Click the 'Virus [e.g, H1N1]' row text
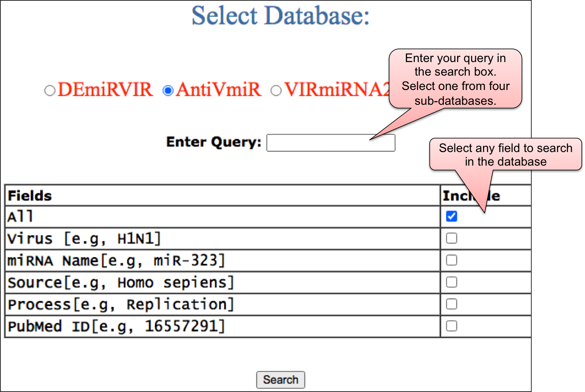The image size is (585, 392). coord(84,239)
